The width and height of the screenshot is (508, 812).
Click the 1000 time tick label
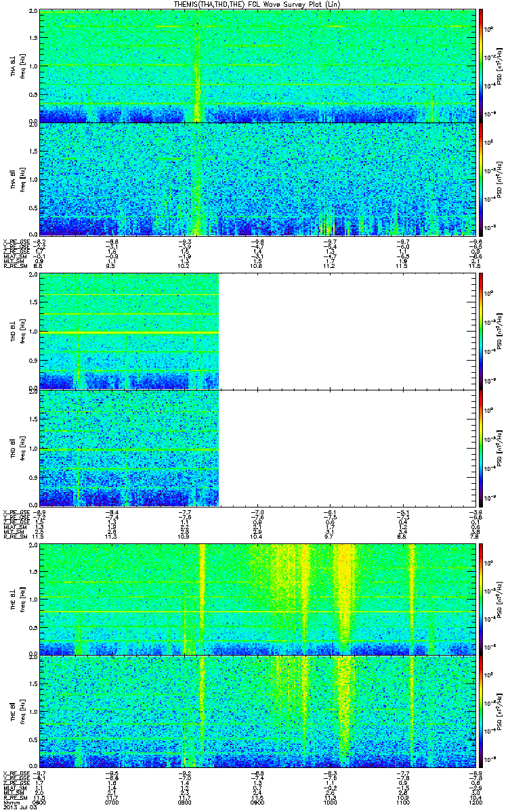click(329, 803)
